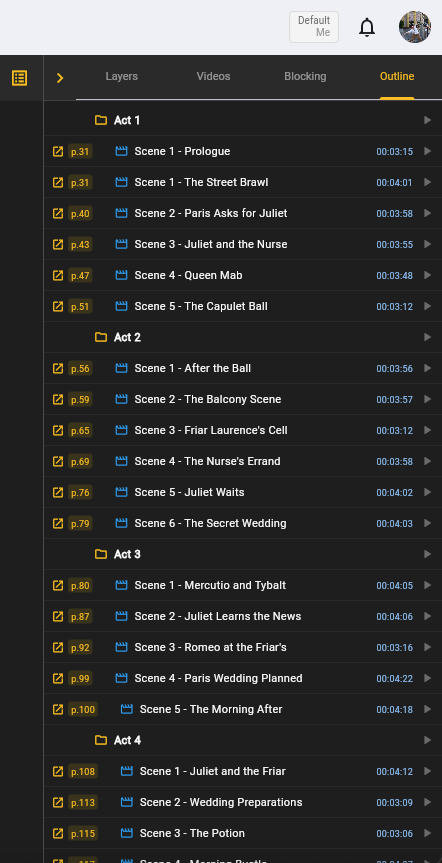This screenshot has width=442, height=863.
Task: Jump to page p.113 badge
Action: (x=83, y=802)
